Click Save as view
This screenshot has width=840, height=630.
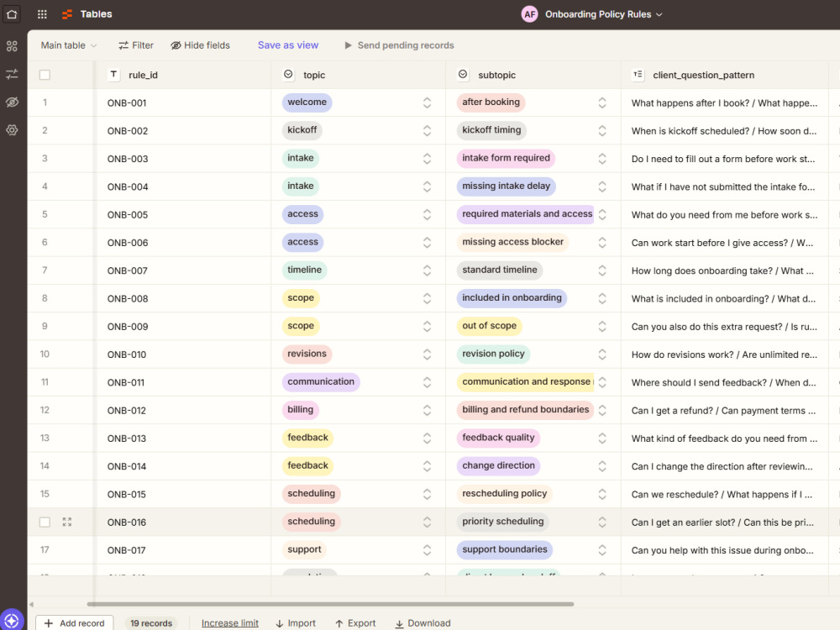[287, 45]
